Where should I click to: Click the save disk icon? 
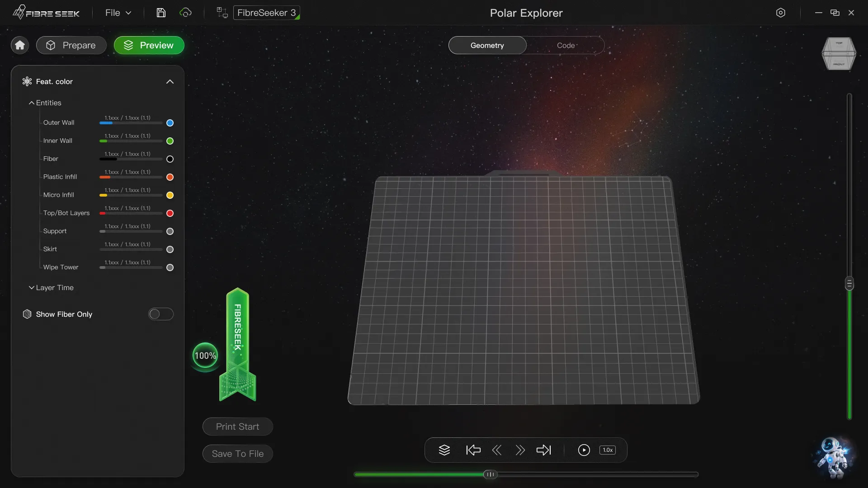[x=161, y=13]
